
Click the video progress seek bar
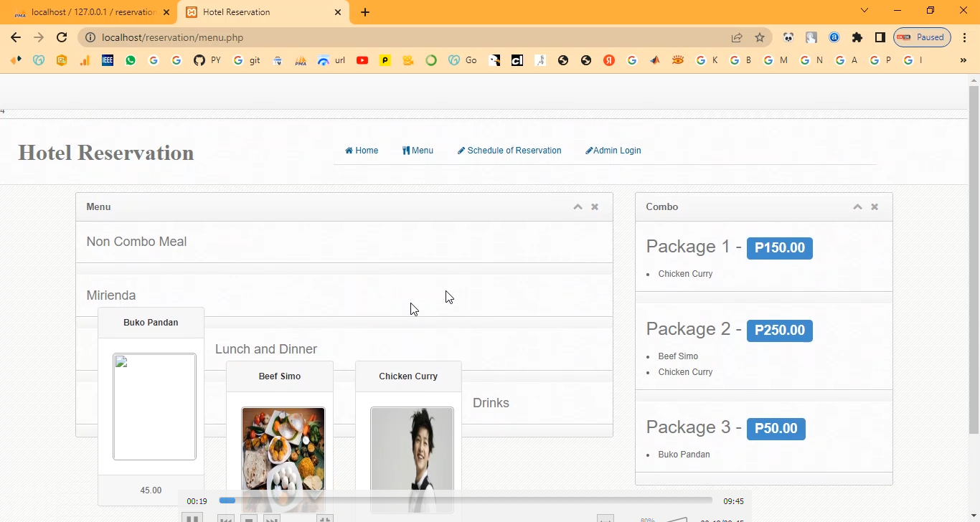coord(466,500)
